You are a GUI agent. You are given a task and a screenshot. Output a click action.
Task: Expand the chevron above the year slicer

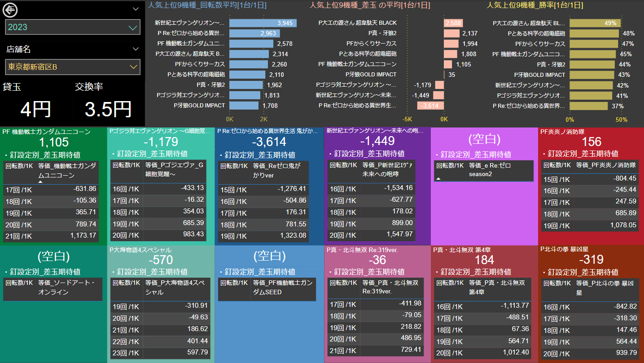pos(136,9)
